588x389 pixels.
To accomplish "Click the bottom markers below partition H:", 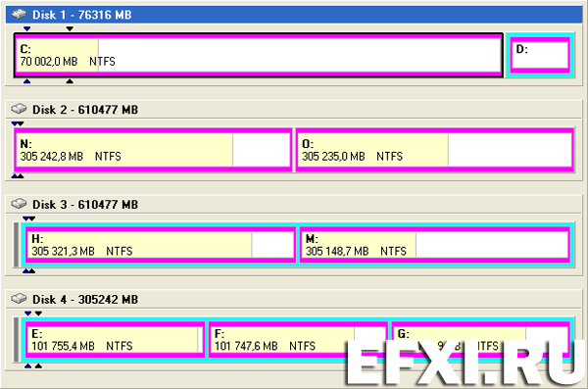I will 28,270.
